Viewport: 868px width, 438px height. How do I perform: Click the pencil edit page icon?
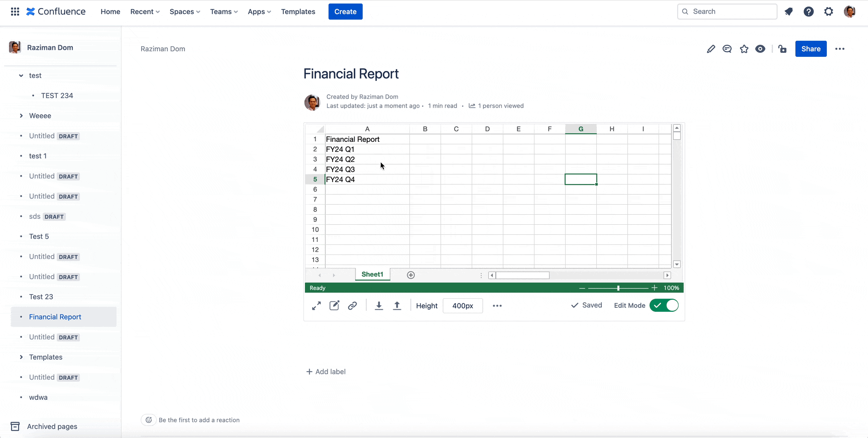[711, 49]
